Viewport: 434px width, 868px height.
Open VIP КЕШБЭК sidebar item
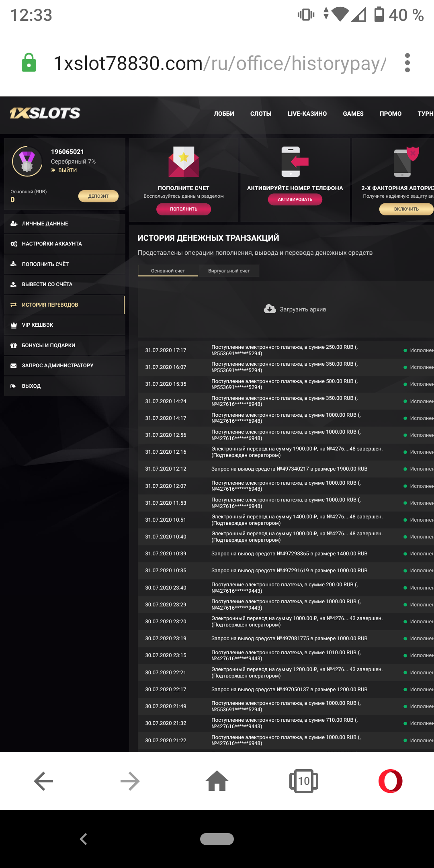64,325
